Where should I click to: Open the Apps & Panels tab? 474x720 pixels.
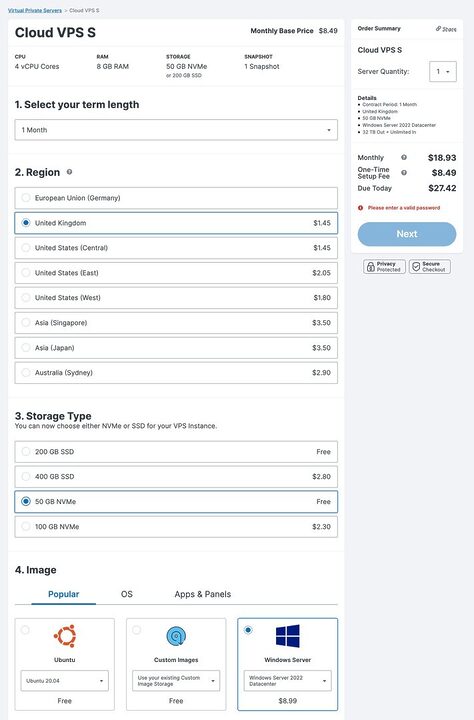pyautogui.click(x=203, y=594)
